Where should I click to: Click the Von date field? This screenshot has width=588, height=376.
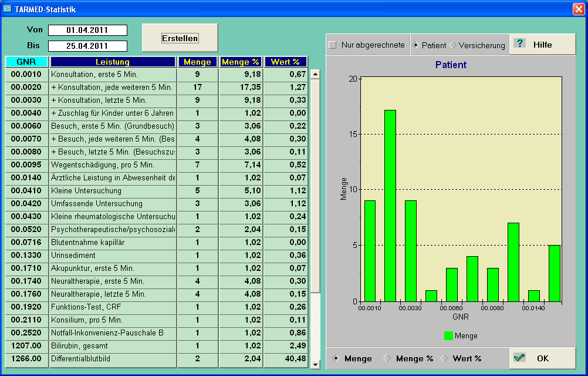click(88, 30)
